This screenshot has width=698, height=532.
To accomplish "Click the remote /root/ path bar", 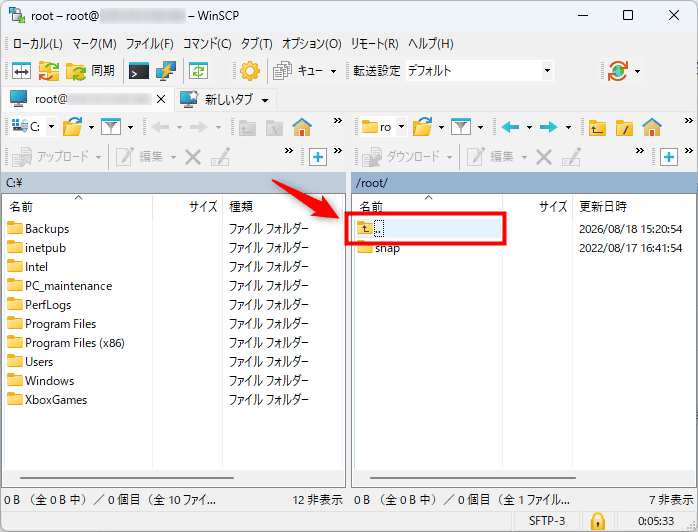I will point(524,183).
